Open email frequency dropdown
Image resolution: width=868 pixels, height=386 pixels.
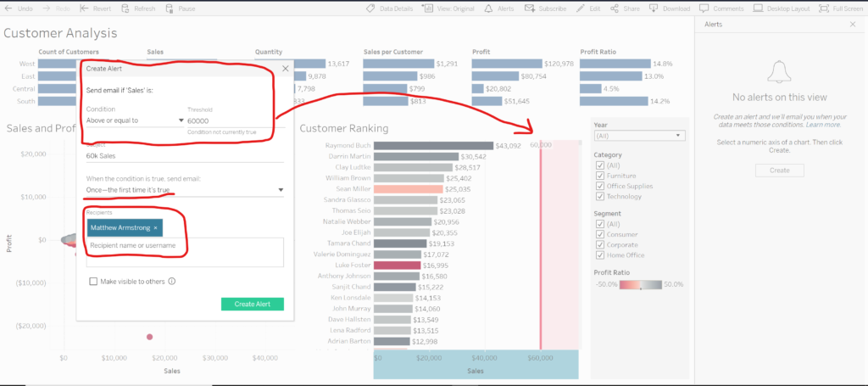pos(185,190)
